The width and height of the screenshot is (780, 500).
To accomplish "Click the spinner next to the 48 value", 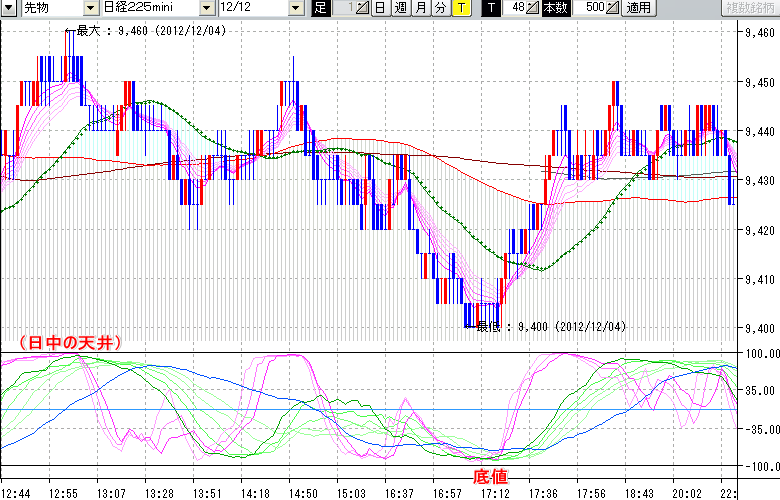I will (x=533, y=8).
